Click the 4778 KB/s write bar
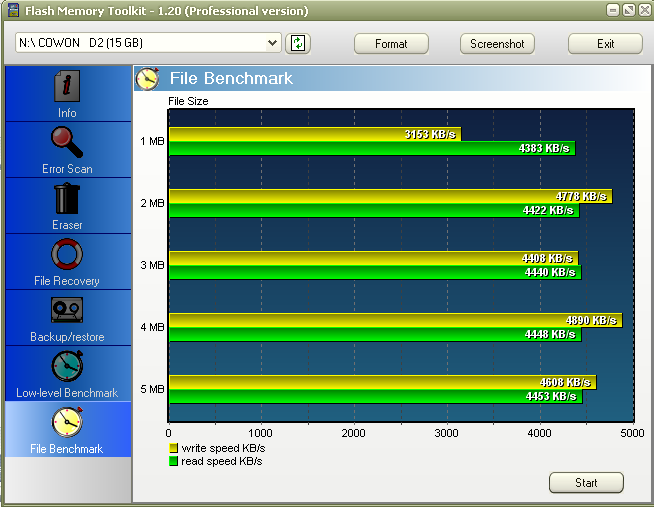The image size is (654, 507). [390, 196]
